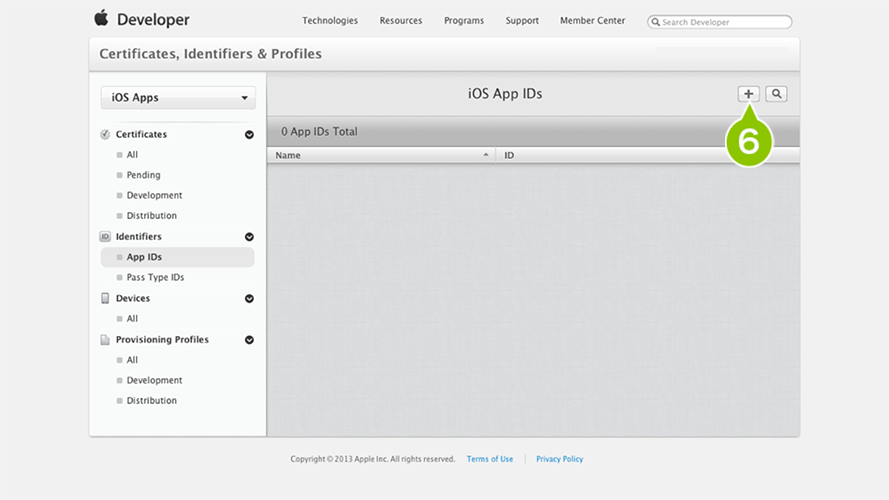Viewport: 889px width, 500px height.
Task: Click the Devices phone icon in sidebar
Action: tap(105, 298)
